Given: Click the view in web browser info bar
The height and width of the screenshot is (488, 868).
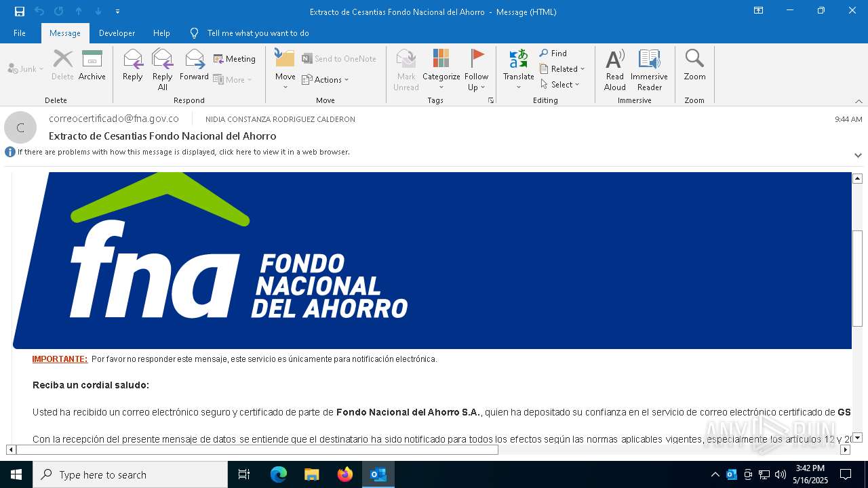Looking at the screenshot, I should pos(183,152).
